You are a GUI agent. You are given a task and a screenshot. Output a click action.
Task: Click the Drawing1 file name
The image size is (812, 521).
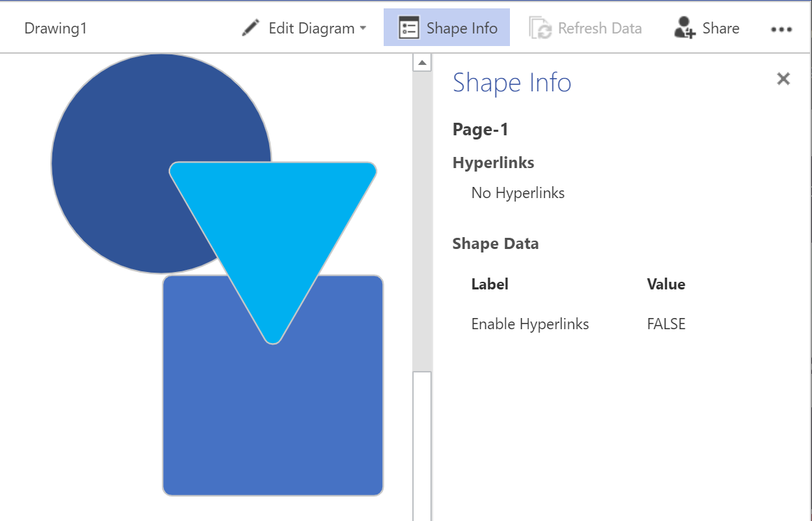pos(55,28)
